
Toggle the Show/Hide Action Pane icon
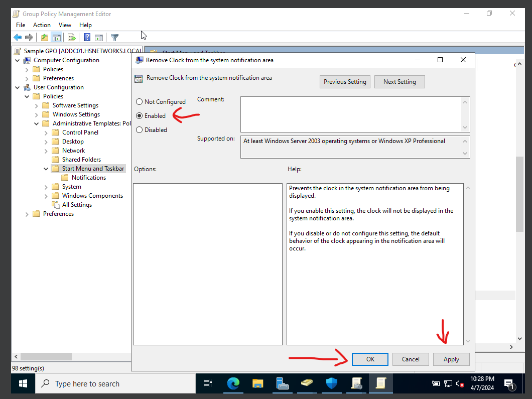click(98, 37)
